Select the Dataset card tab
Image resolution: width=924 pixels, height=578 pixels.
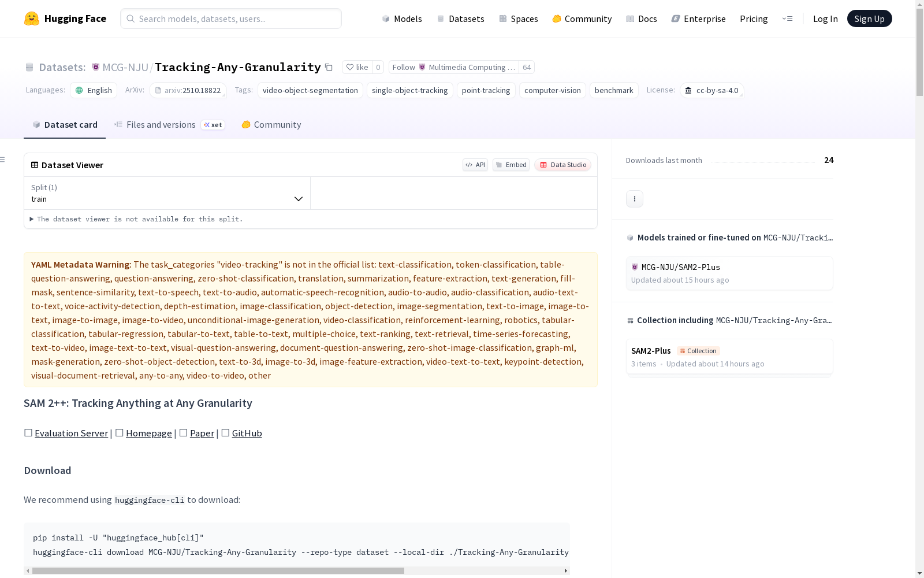pos(65,125)
